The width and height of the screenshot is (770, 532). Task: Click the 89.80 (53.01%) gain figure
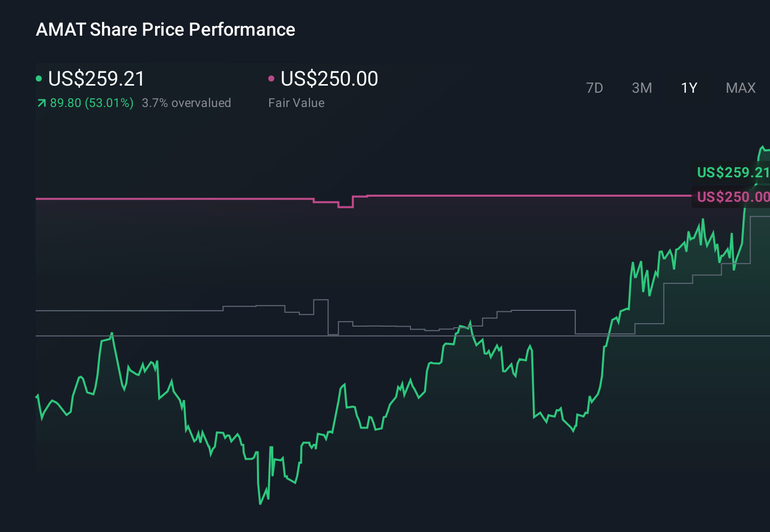[91, 102]
